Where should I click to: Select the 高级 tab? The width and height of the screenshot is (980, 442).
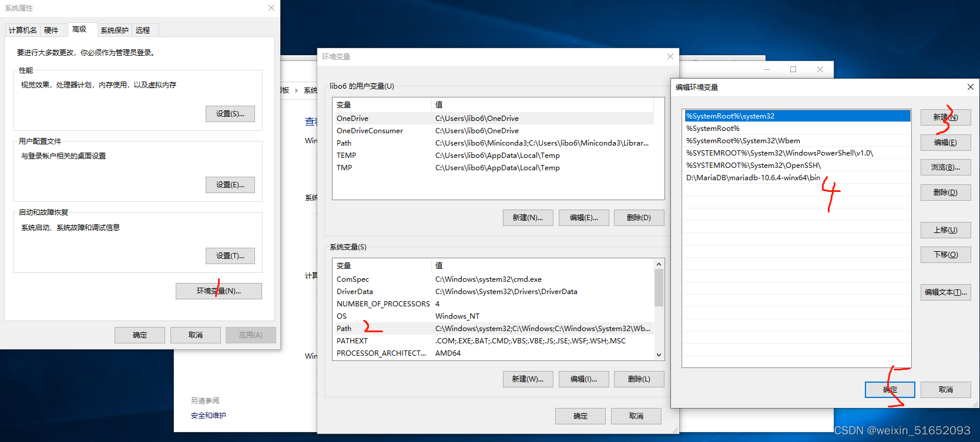pyautogui.click(x=79, y=29)
